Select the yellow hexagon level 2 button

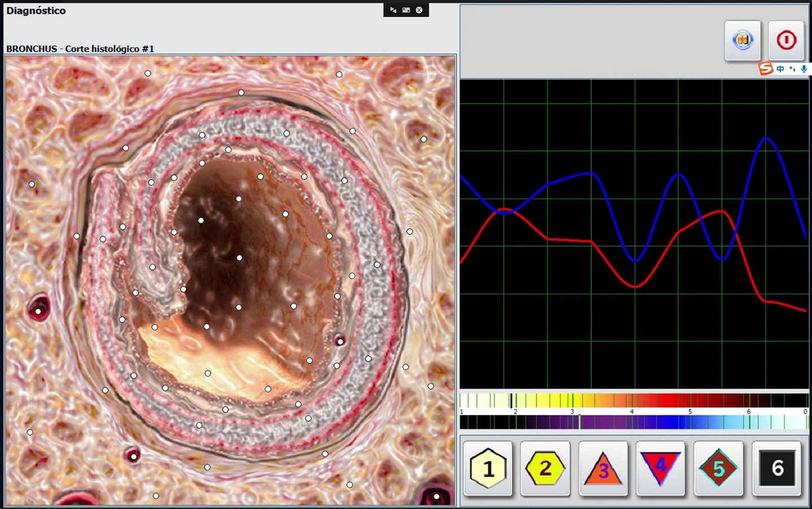pos(545,468)
